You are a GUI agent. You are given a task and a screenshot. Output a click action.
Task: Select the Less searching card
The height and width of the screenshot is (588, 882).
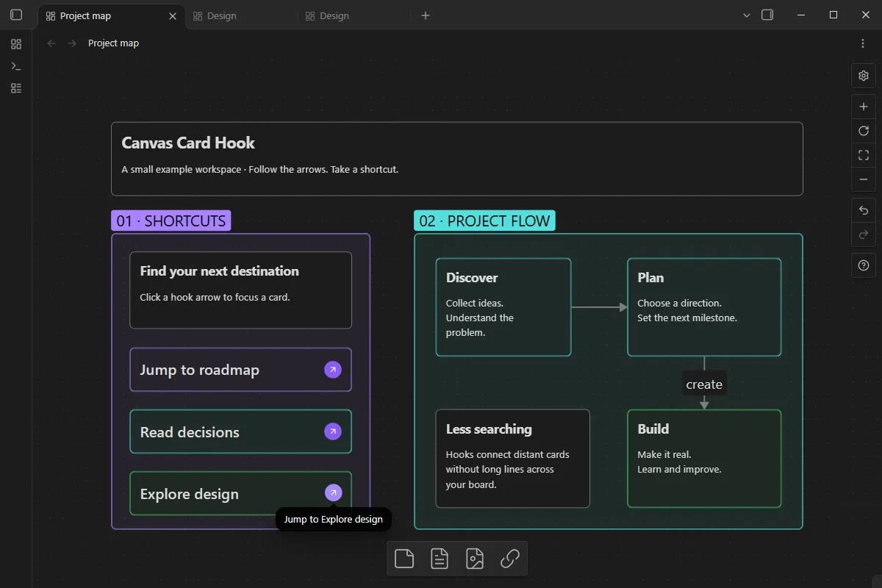pos(512,459)
